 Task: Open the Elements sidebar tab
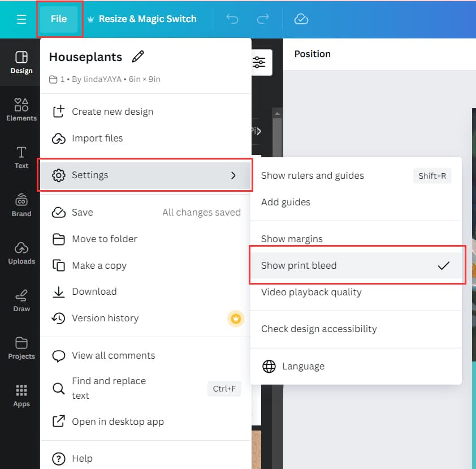click(x=21, y=110)
